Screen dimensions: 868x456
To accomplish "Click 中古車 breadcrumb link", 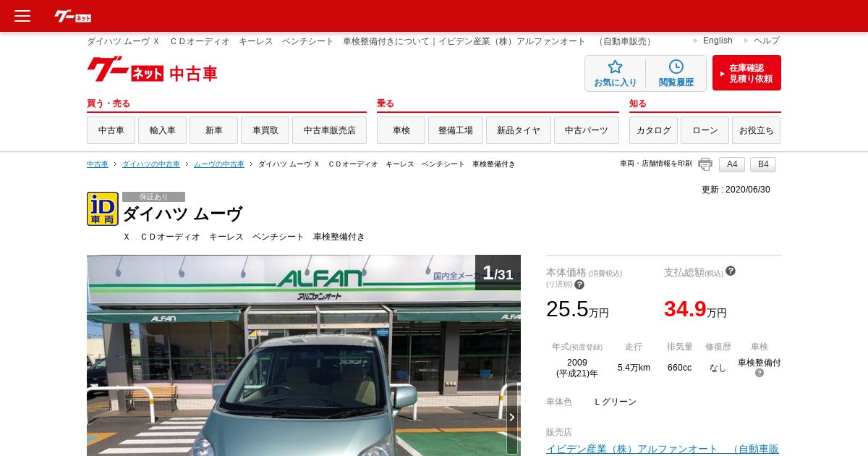I will 98,164.
